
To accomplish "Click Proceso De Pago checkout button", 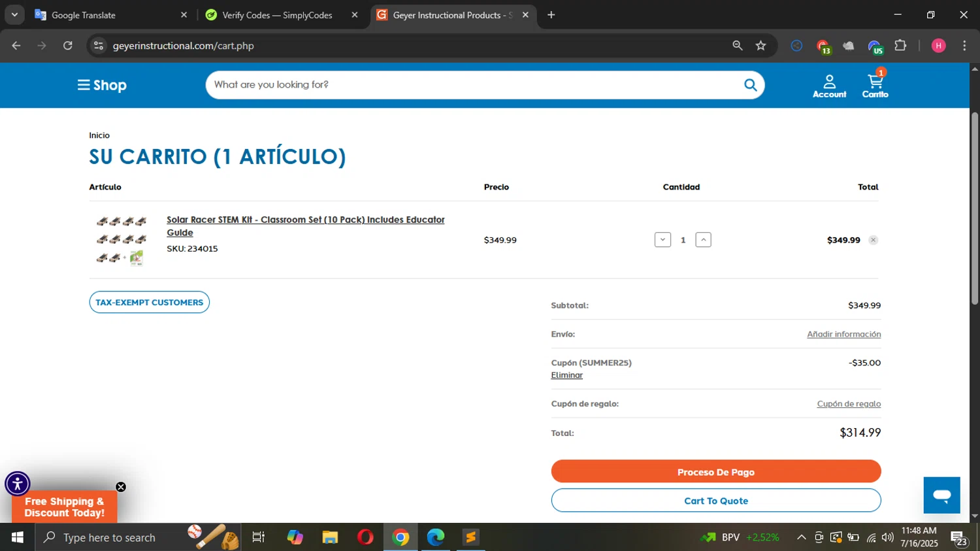I will pos(716,472).
